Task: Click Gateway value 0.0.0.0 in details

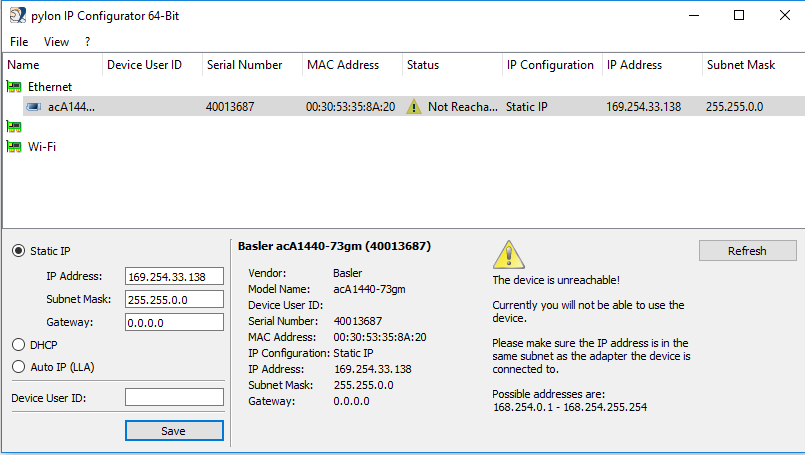Action: point(351,401)
